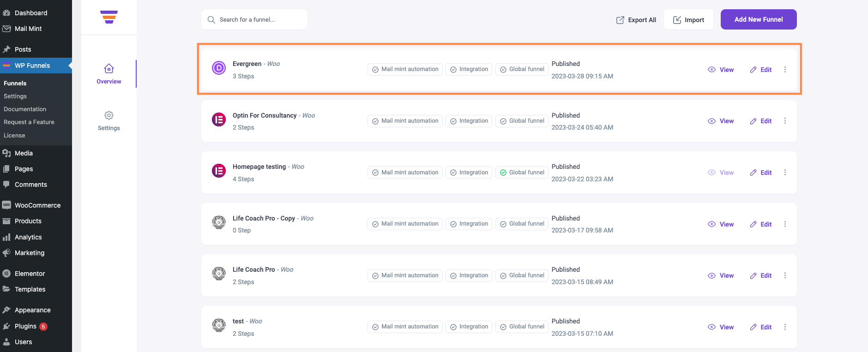Viewport: 868px width, 352px height.
Task: Click Elementor icon for Homepage testing
Action: pos(219,171)
